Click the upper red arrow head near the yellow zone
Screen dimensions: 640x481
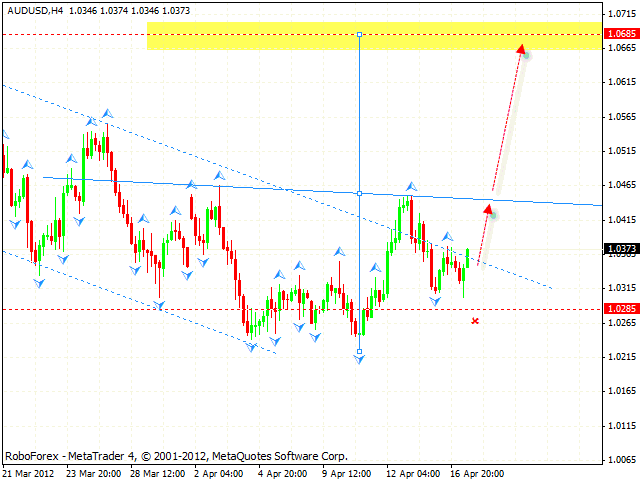522,49
